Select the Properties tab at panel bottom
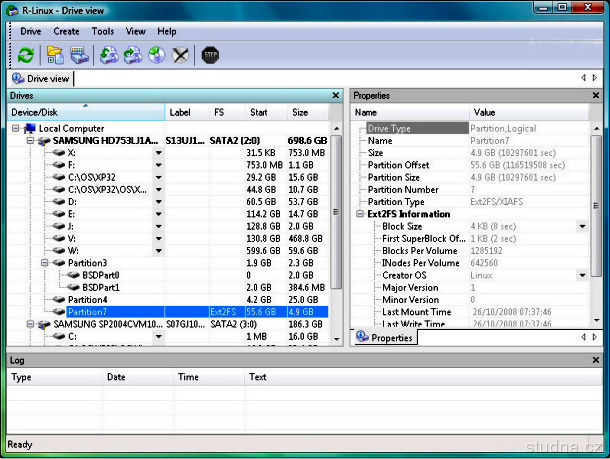Viewport: 610px width, 459px height. (386, 338)
